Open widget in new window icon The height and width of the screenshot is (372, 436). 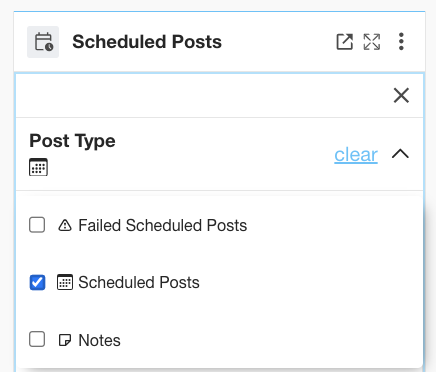[344, 42]
